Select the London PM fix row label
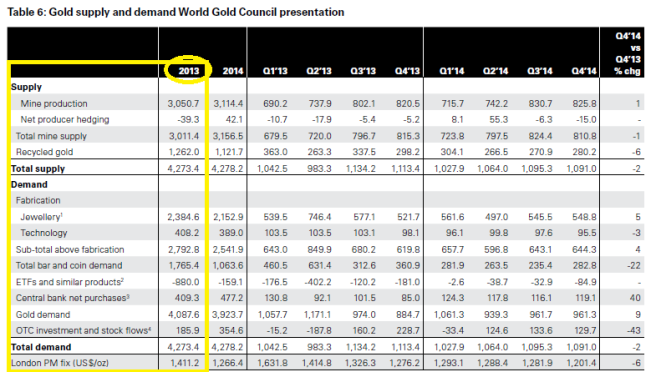Viewport: 651px width, 372px height. tap(60, 363)
